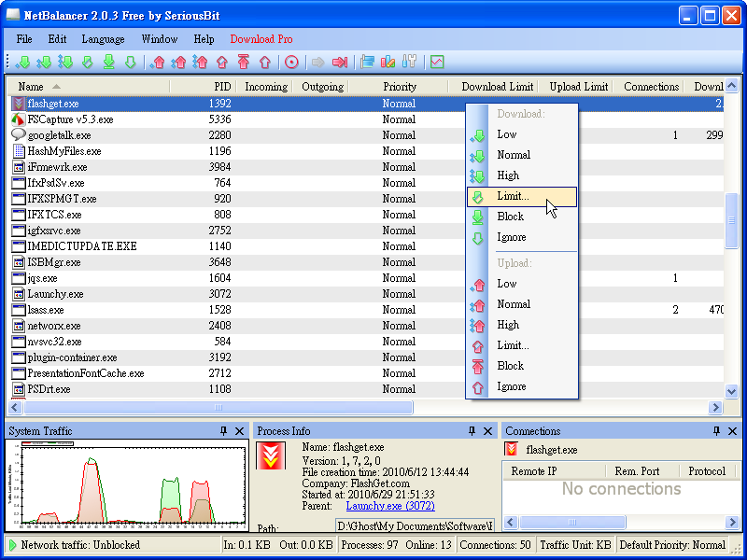Click the process list vertical scrollbar thumb
747x560 pixels.
(732, 220)
